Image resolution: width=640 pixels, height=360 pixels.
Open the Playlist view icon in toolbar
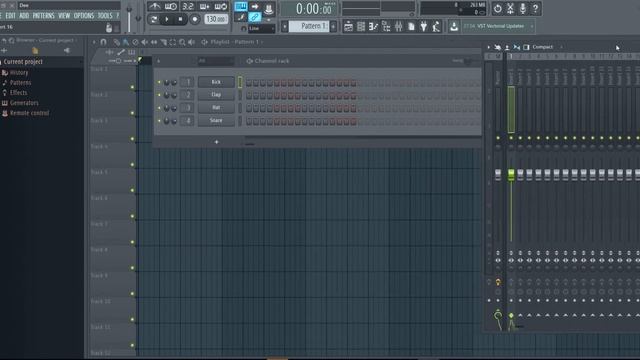(348, 27)
